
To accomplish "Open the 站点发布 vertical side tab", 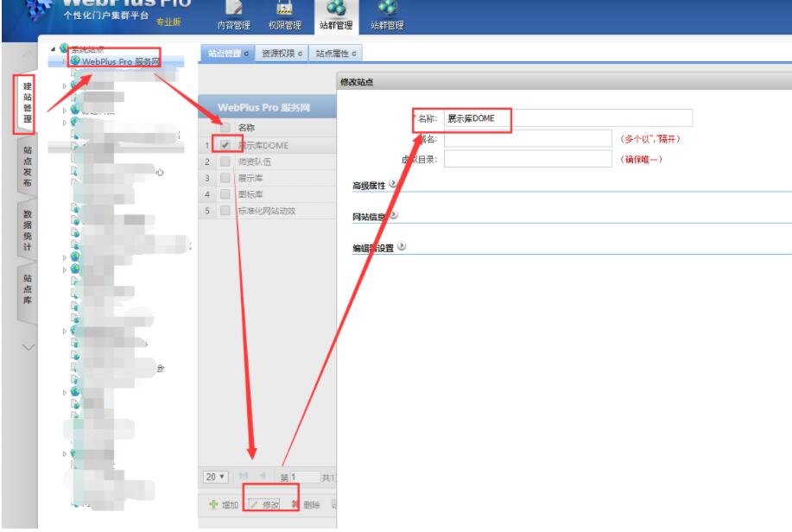I will 28,166.
